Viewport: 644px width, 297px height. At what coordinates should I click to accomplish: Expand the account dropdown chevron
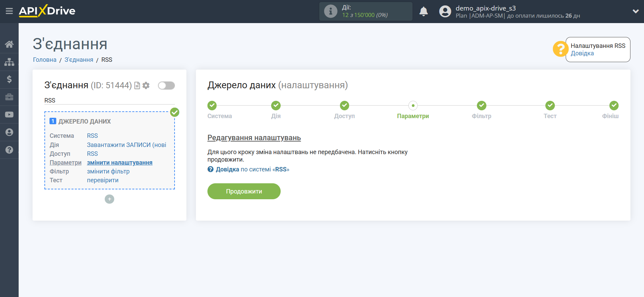pos(636,11)
